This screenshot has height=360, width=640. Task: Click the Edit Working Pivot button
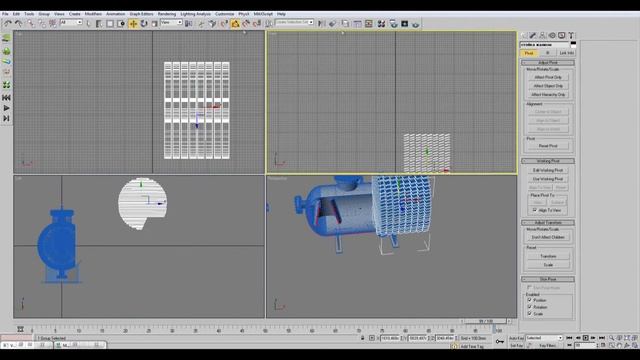pyautogui.click(x=548, y=170)
